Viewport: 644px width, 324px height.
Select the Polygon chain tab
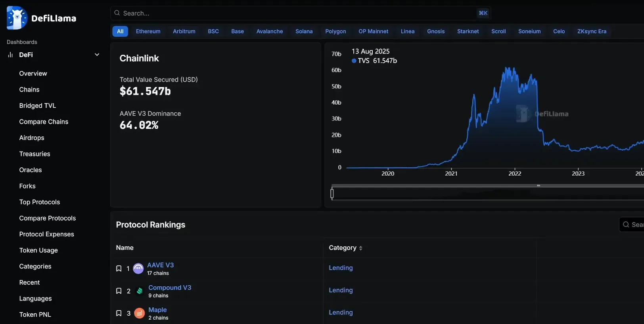click(x=335, y=31)
